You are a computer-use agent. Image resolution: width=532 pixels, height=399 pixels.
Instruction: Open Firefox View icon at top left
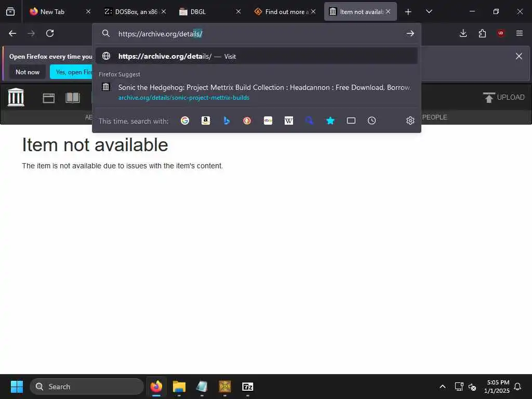click(10, 11)
